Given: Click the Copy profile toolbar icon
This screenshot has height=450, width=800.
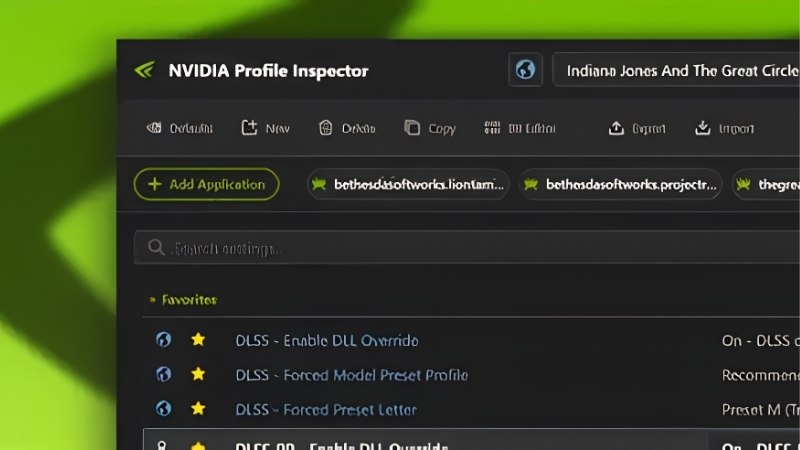Looking at the screenshot, I should [x=412, y=128].
